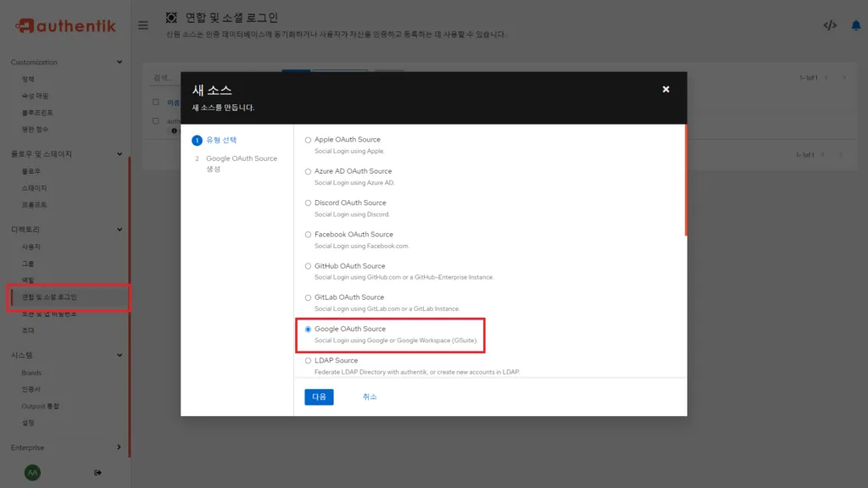Screen dimensions: 868x488
Task: Click the authentik logo
Action: 64,25
